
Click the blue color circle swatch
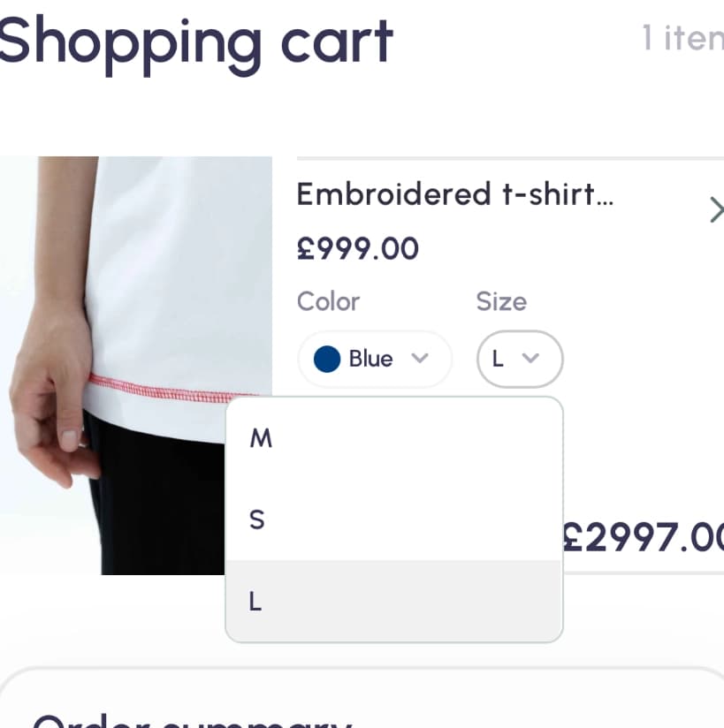(x=327, y=359)
